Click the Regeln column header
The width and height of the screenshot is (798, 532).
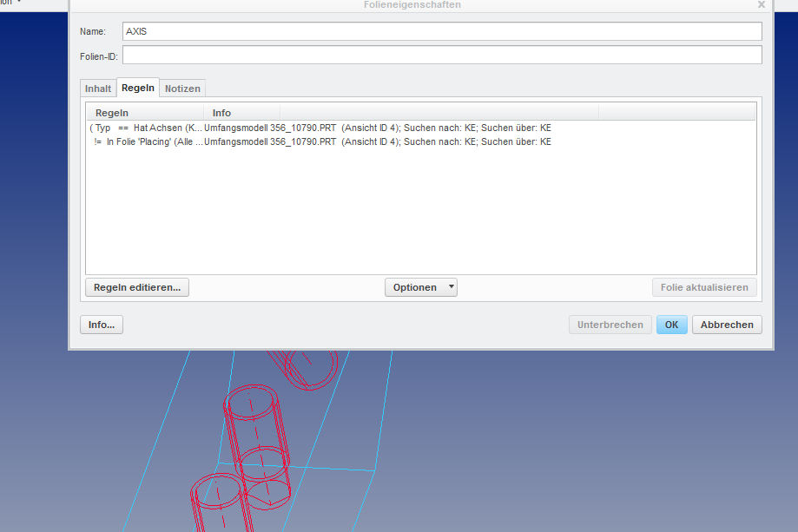pos(145,113)
